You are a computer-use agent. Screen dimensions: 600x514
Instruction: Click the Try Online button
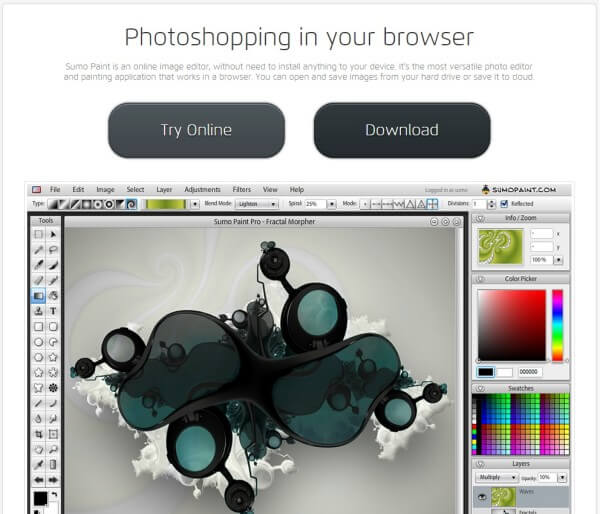196,130
